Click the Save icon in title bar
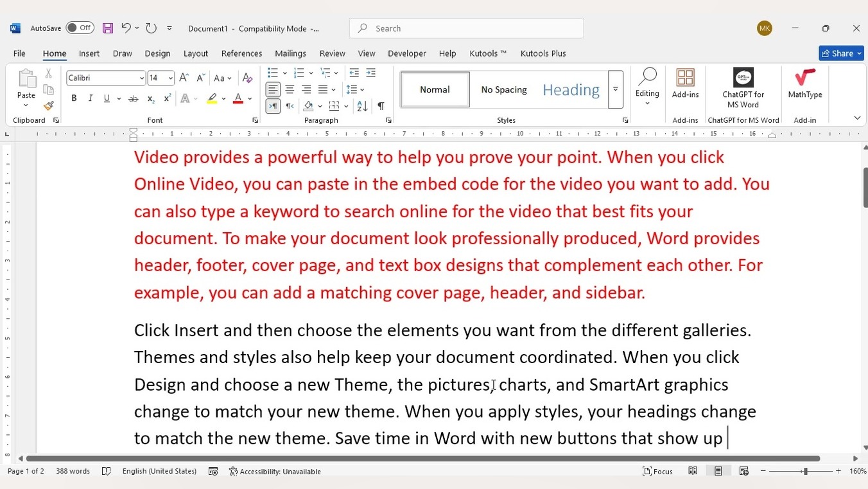Image resolution: width=868 pixels, height=489 pixels. (x=108, y=28)
